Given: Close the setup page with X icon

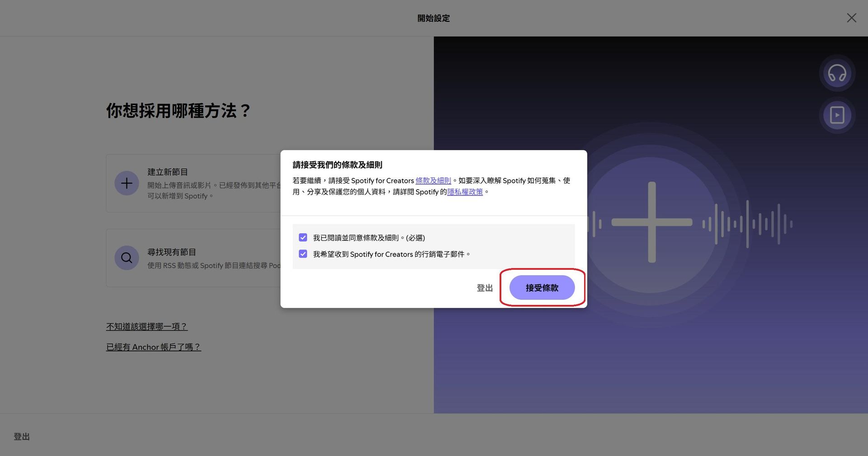Looking at the screenshot, I should click(x=851, y=18).
